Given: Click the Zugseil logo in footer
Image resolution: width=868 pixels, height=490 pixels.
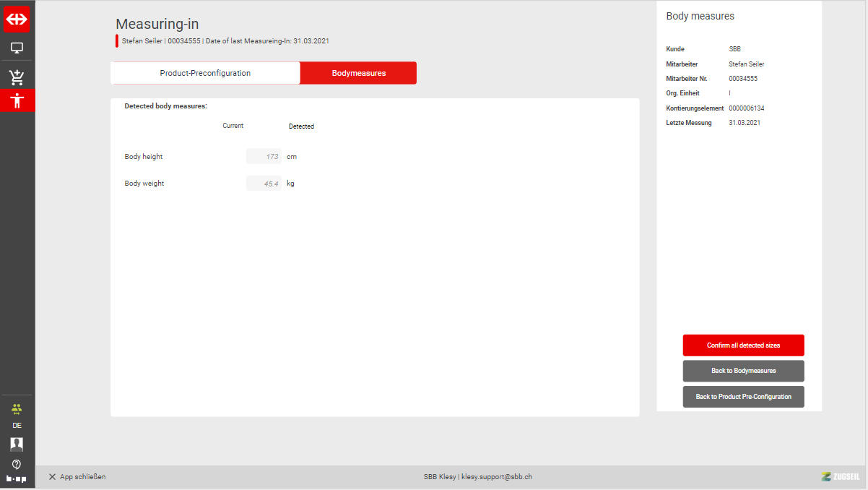Looking at the screenshot, I should pyautogui.click(x=841, y=477).
